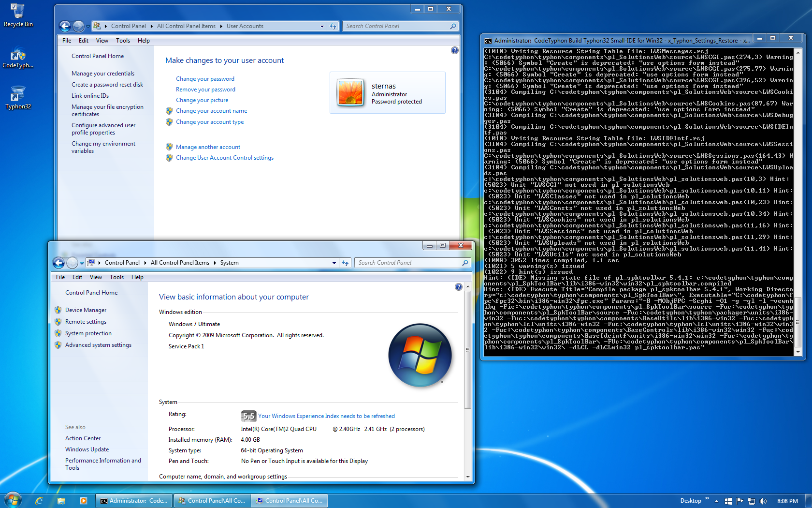Click the 5.5 Windows Experience rating badge
The image size is (812, 508).
pyautogui.click(x=248, y=416)
